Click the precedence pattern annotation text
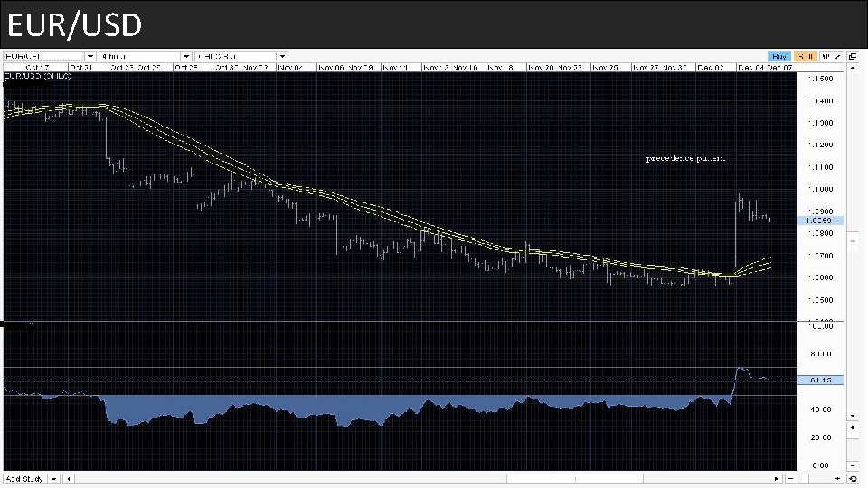868x488 pixels. click(685, 158)
